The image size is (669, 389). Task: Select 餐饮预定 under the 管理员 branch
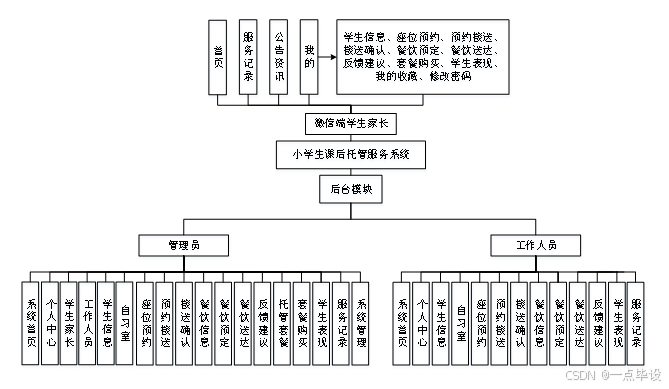tap(223, 323)
